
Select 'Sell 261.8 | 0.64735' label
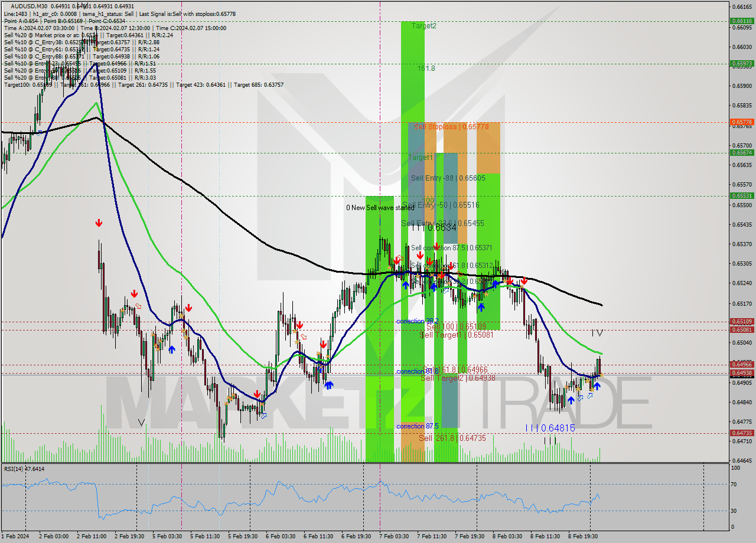452,438
